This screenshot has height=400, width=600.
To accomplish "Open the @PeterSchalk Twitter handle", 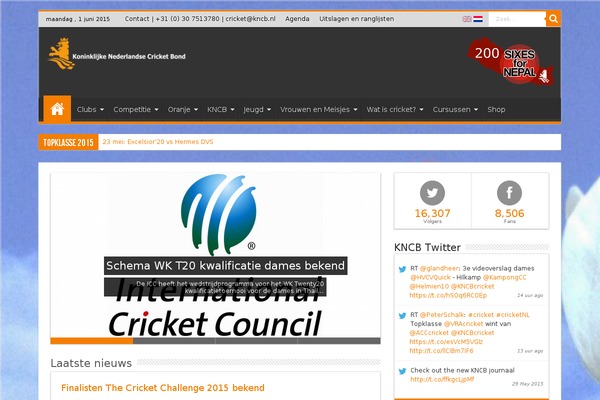I will (x=442, y=315).
